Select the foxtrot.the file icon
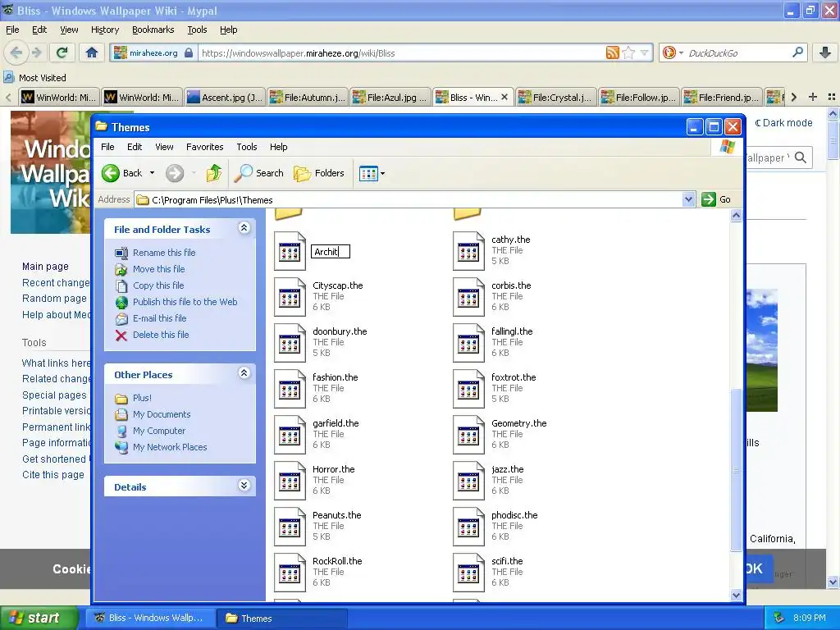Viewport: 840px width, 630px height. pos(468,390)
